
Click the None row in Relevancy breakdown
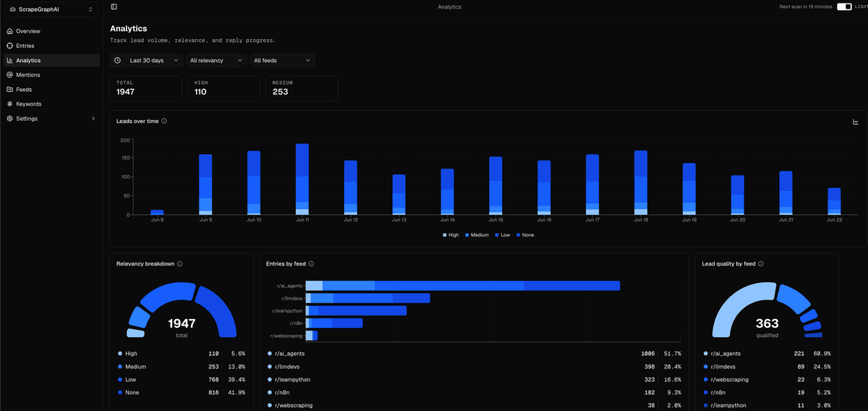182,392
